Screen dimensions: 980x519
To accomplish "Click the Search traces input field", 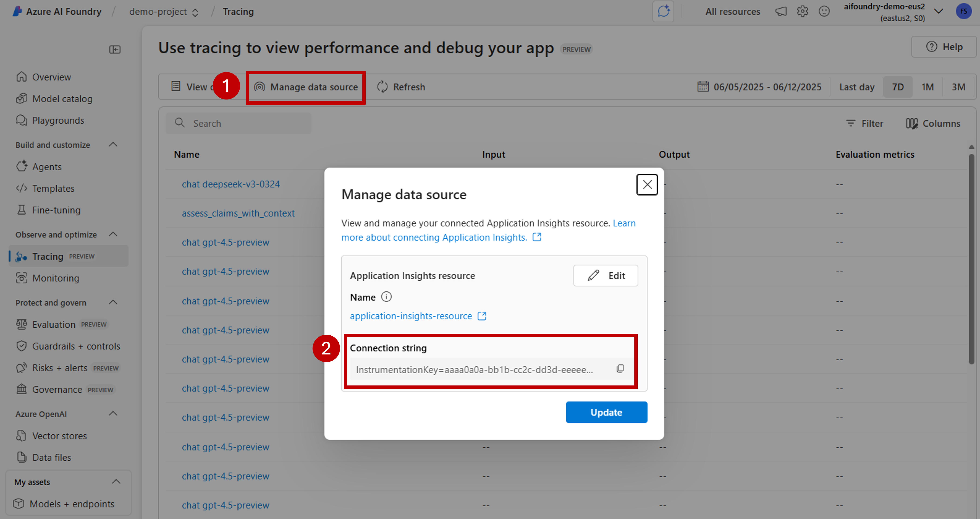I will [238, 123].
